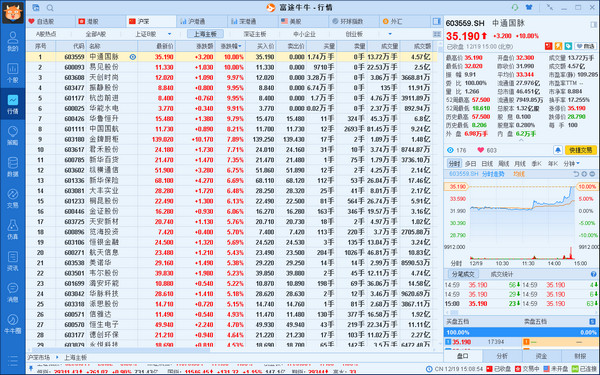Select the 行情 sidebar icon
Viewport: 600px width, 375px height.
tap(13, 104)
